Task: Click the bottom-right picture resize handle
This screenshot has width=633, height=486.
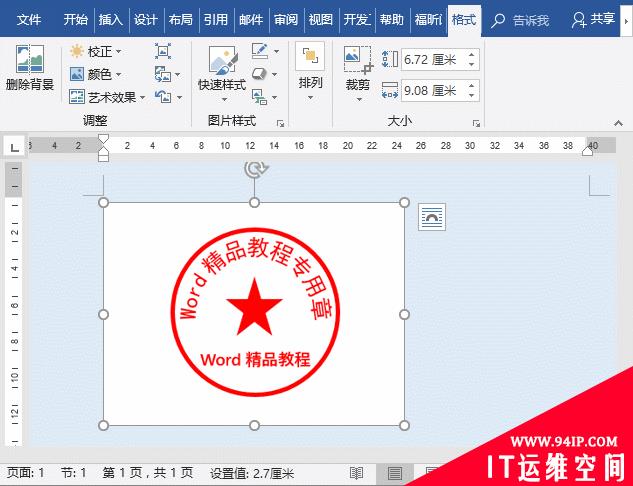Action: 404,425
